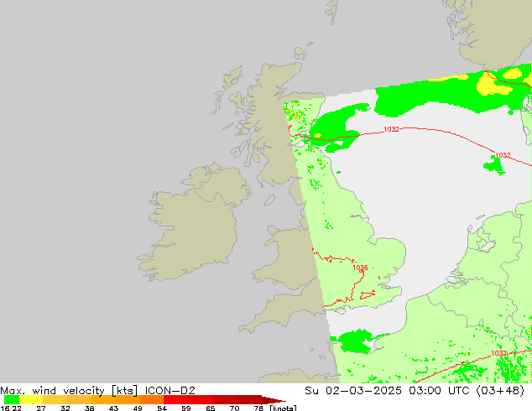532x411 pixels.
Task: Click the 'Su 02-03-2025' date text
Action: pyautogui.click(x=353, y=391)
